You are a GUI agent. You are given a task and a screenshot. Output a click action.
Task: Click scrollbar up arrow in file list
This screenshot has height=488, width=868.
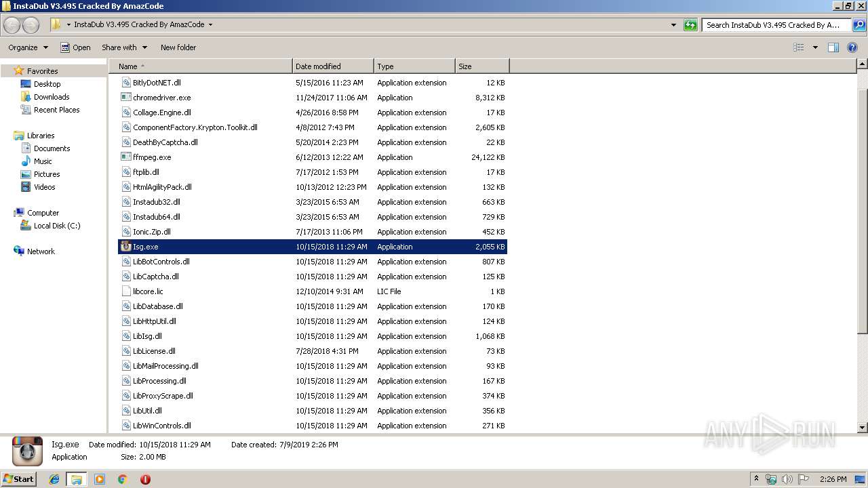[x=862, y=64]
